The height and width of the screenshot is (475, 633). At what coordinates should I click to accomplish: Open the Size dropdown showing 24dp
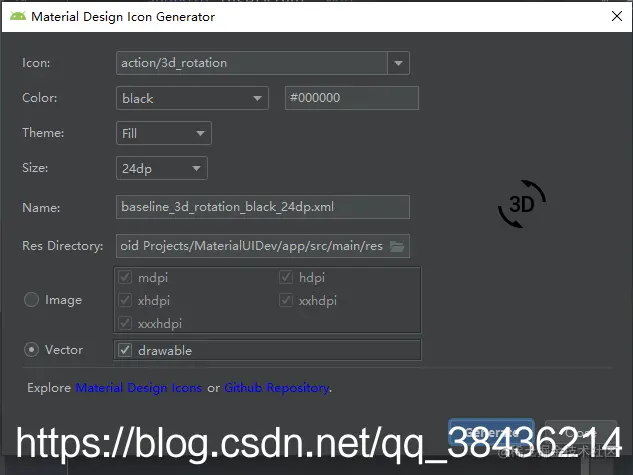161,168
